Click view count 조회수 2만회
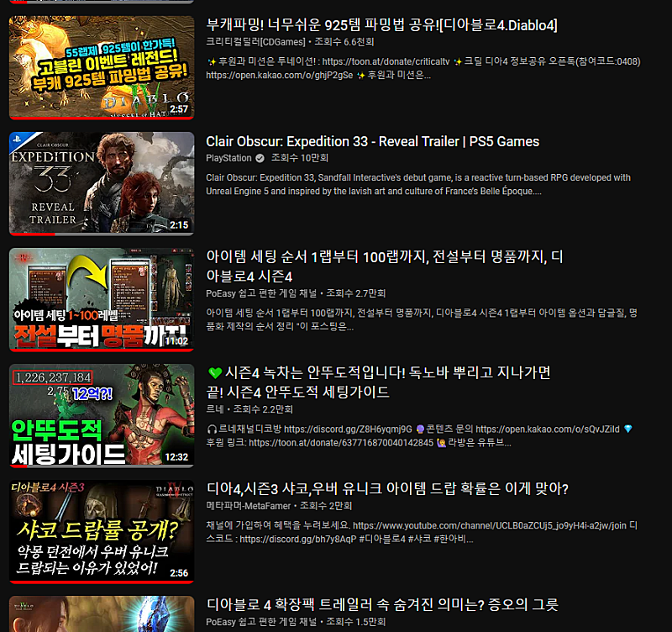 tap(326, 506)
